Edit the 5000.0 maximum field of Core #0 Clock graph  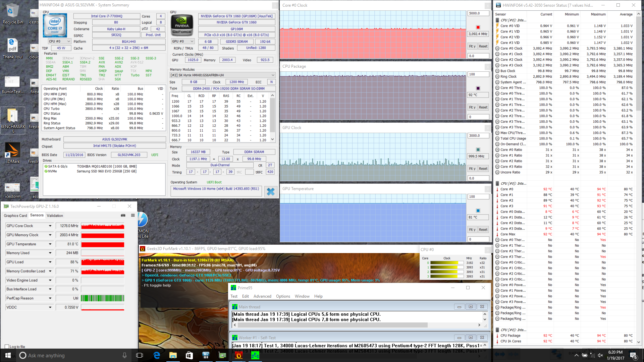pyautogui.click(x=478, y=13)
